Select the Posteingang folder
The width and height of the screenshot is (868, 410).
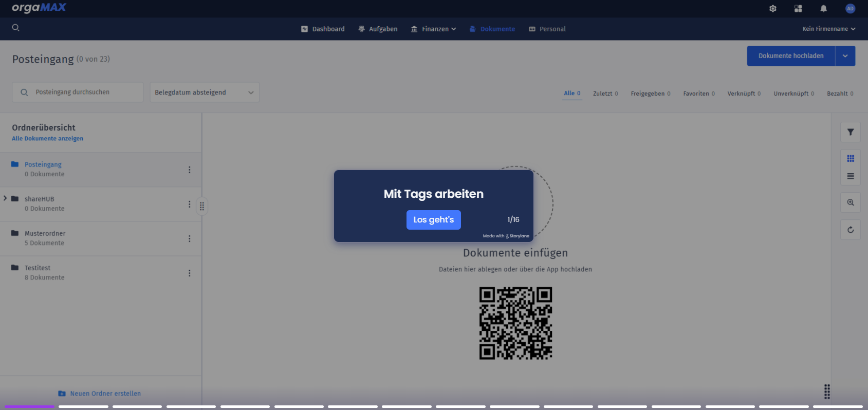click(x=100, y=170)
